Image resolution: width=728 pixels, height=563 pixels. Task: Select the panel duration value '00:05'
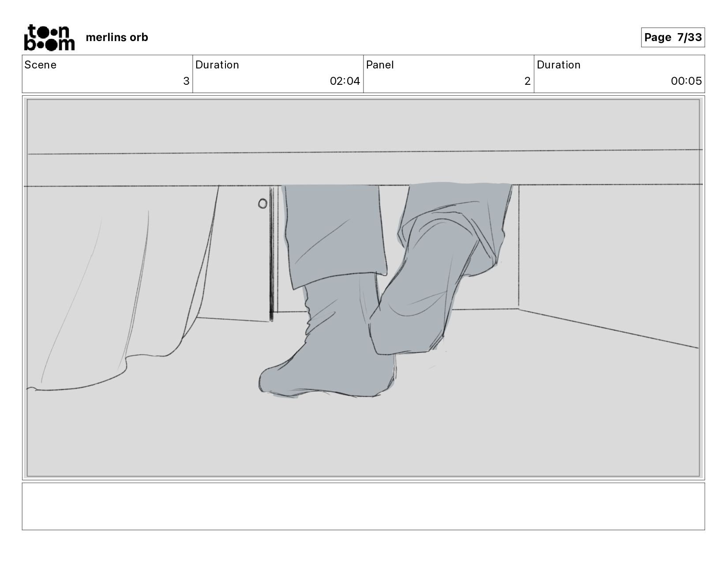pos(686,81)
